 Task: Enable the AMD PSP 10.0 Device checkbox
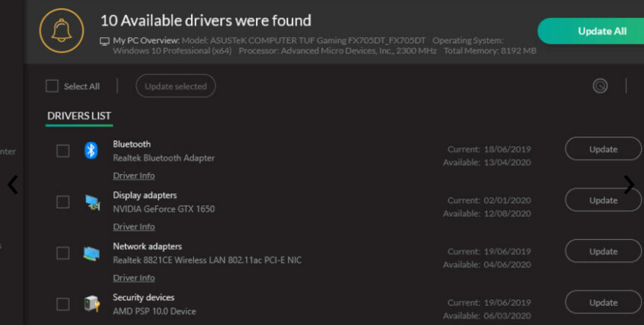63,304
